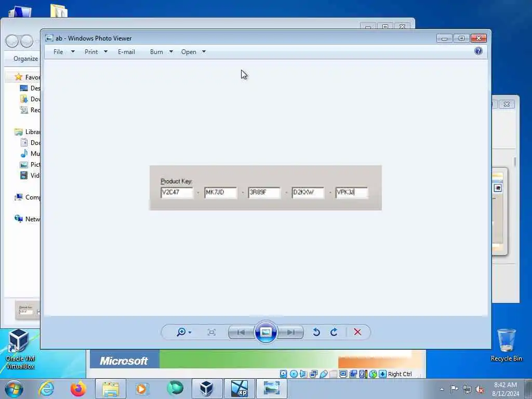The width and height of the screenshot is (532, 399).
Task: Open the Windows Start menu
Action: coord(14,389)
